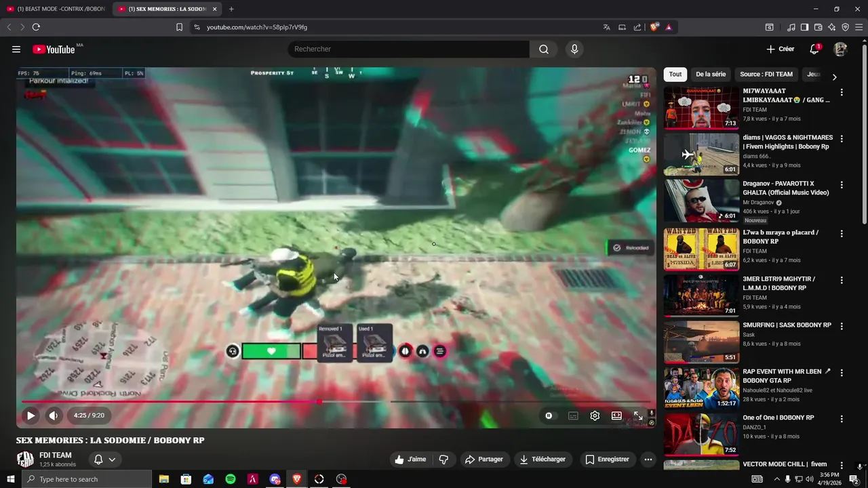Like the video with J'aime

click(411, 459)
